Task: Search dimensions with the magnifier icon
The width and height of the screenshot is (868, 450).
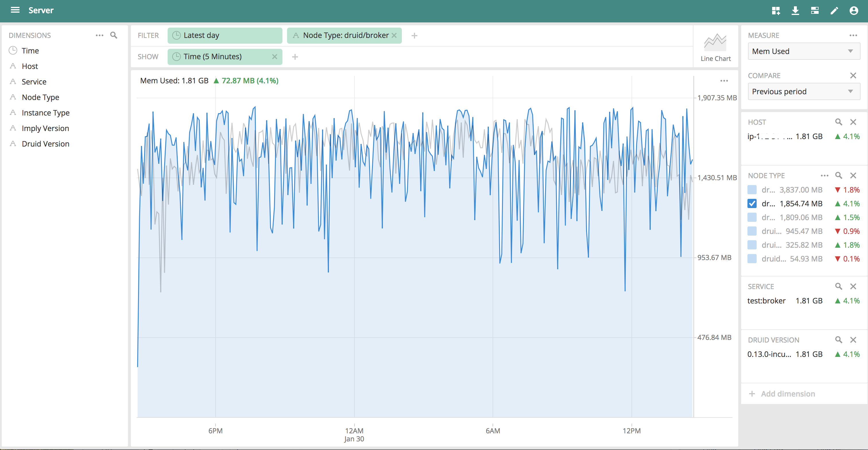Action: (x=114, y=35)
